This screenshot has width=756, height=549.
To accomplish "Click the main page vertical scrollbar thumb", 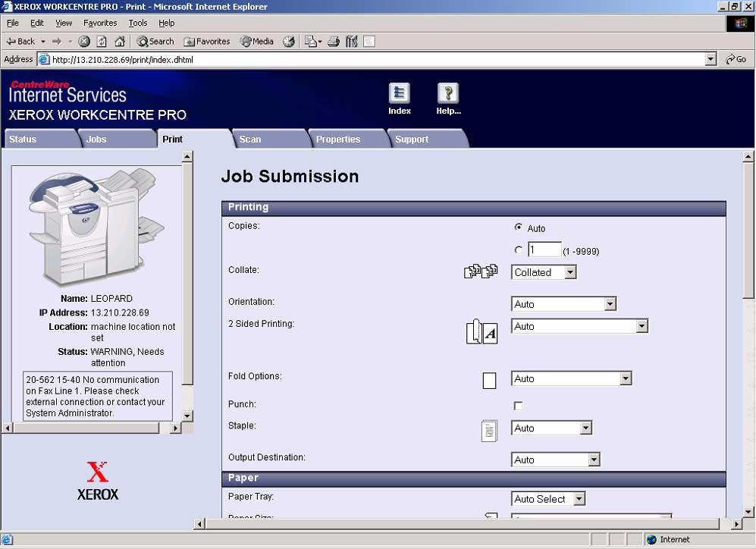I will (x=748, y=231).
